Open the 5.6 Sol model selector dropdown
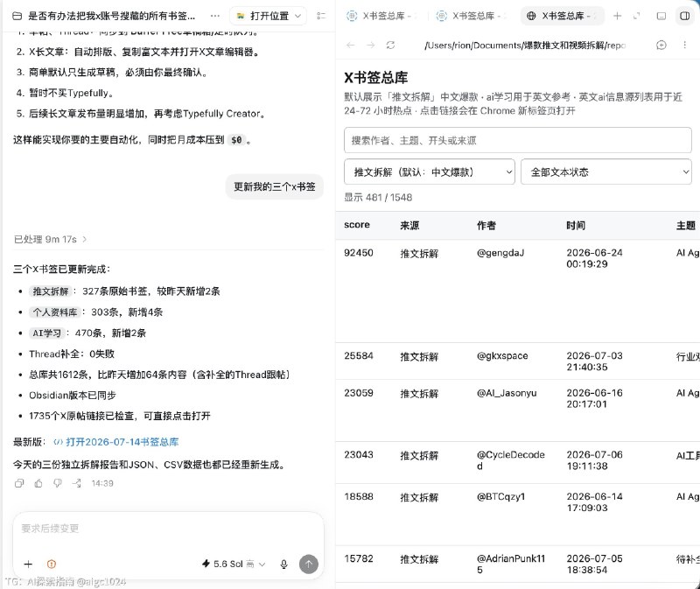Screen dimensions: 700x589 click(x=234, y=564)
